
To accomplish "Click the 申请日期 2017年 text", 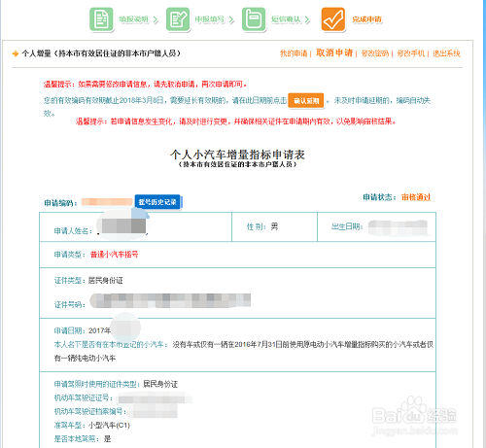I will pyautogui.click(x=83, y=330).
